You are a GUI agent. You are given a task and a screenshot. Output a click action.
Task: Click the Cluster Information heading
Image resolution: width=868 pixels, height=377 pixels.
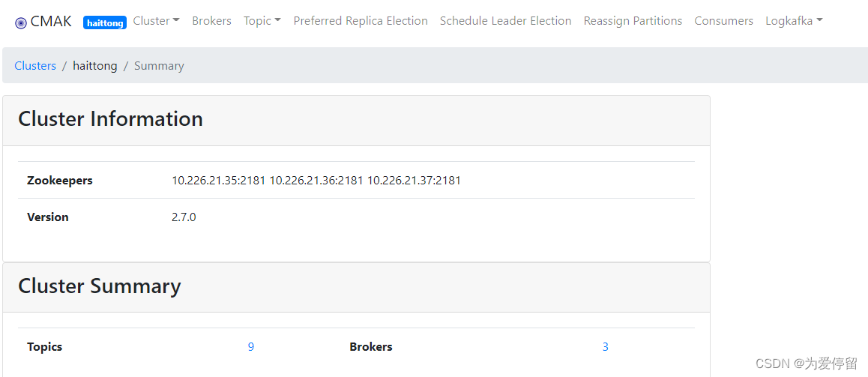[x=111, y=119]
